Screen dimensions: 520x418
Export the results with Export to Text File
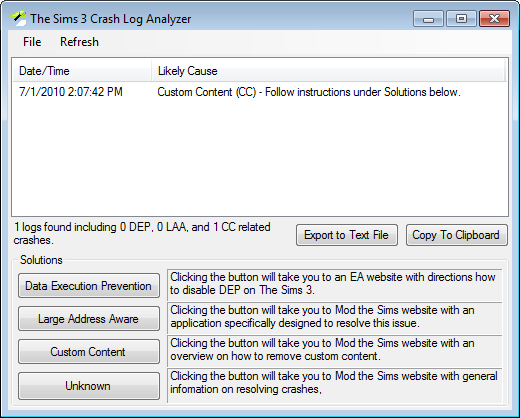click(347, 235)
